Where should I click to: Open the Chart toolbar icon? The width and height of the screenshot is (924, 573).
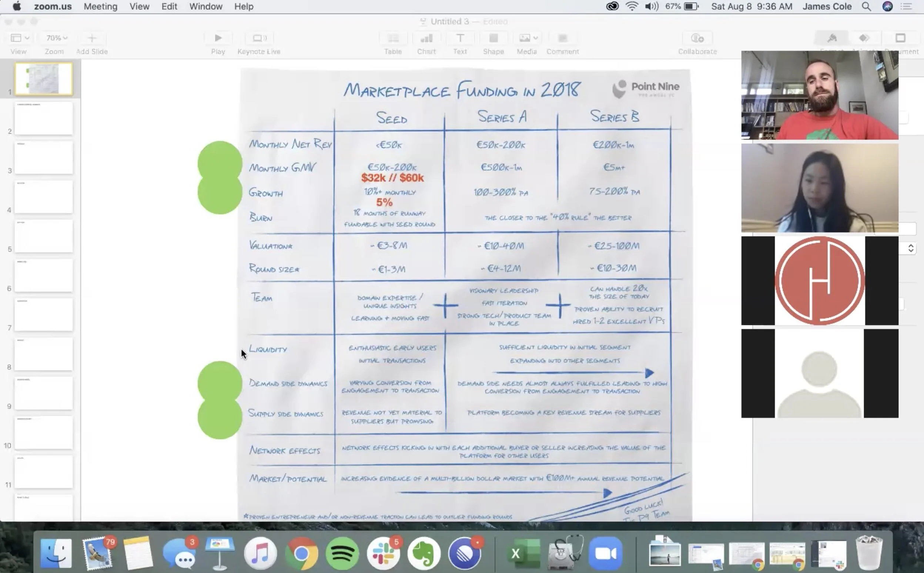point(426,38)
